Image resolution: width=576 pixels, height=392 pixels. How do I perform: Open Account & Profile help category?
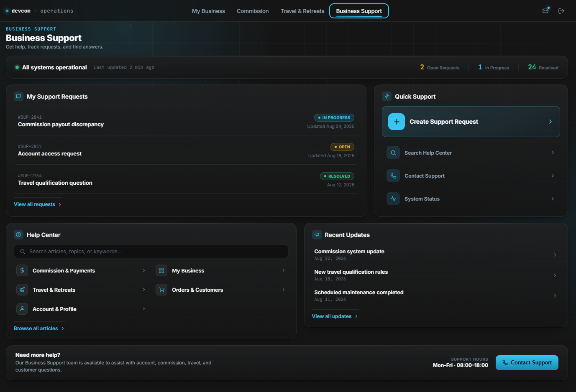[81, 309]
